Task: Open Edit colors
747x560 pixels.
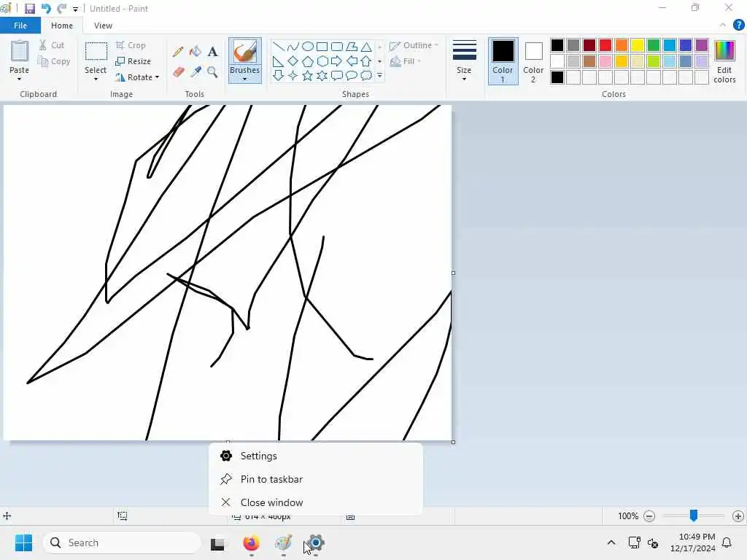Action: [724, 61]
